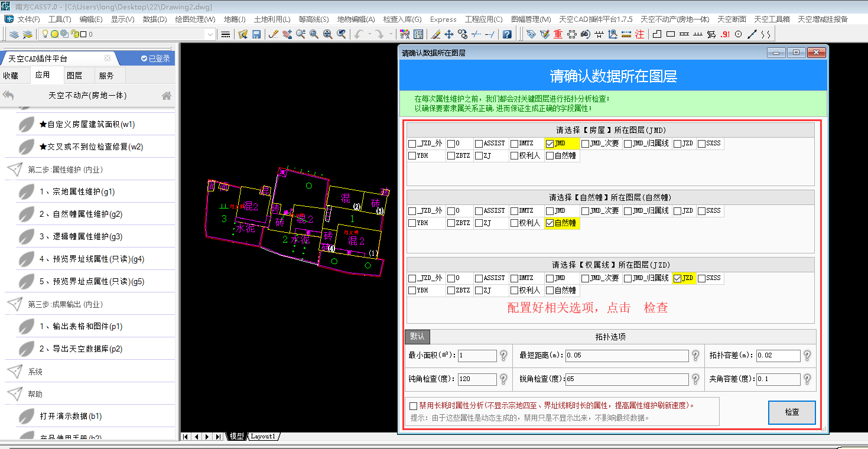Select the pan hand tool
Viewport: 868px width, 449px height.
click(287, 34)
